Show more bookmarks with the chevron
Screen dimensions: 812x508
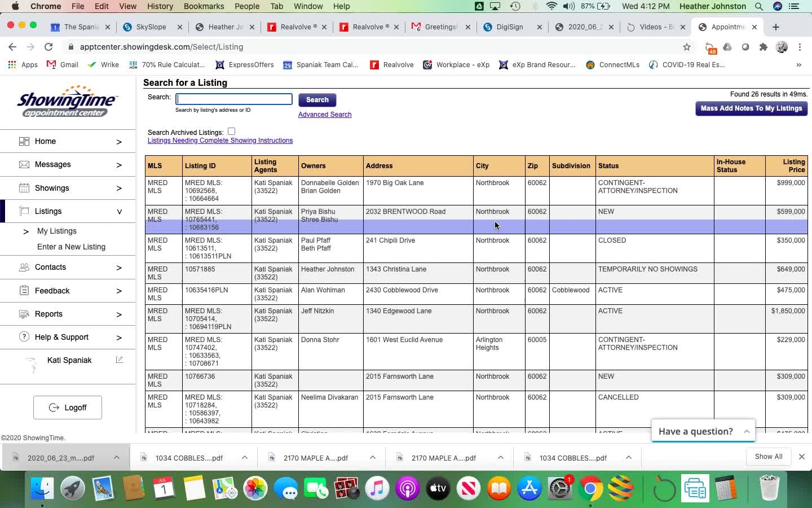coord(798,65)
